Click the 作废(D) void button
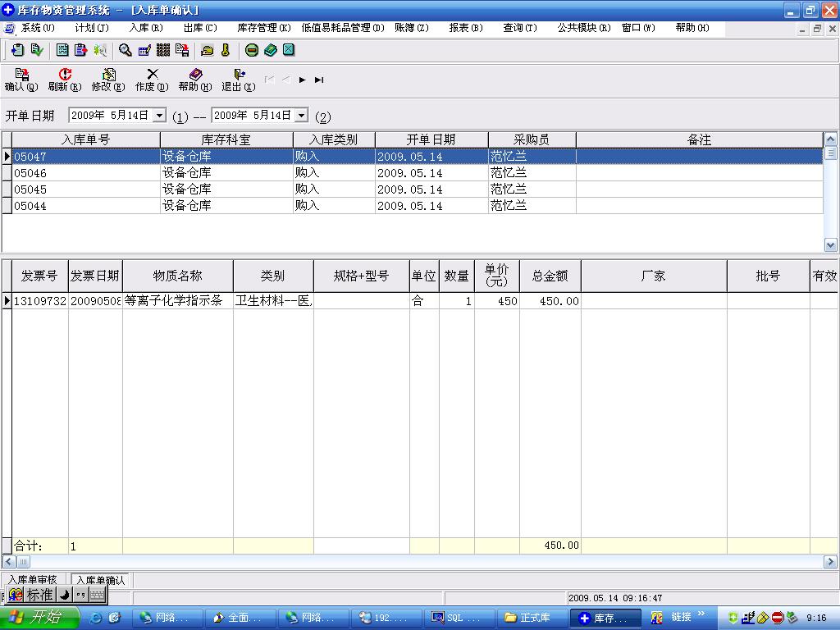This screenshot has height=630, width=840. 152,80
